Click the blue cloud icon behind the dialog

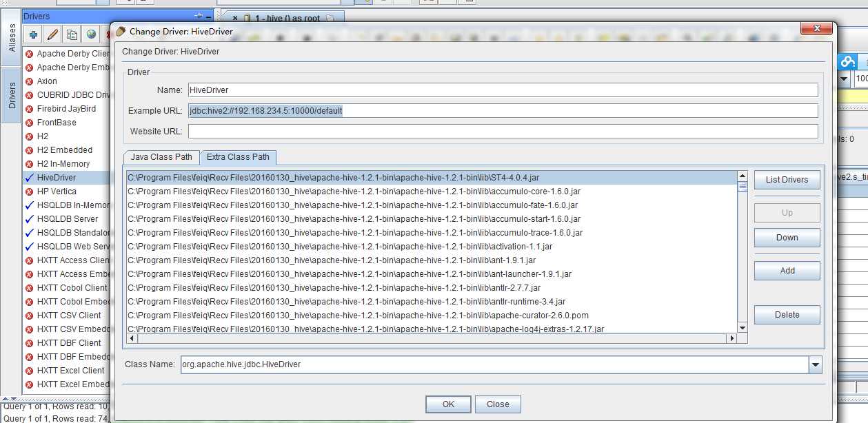click(x=847, y=61)
